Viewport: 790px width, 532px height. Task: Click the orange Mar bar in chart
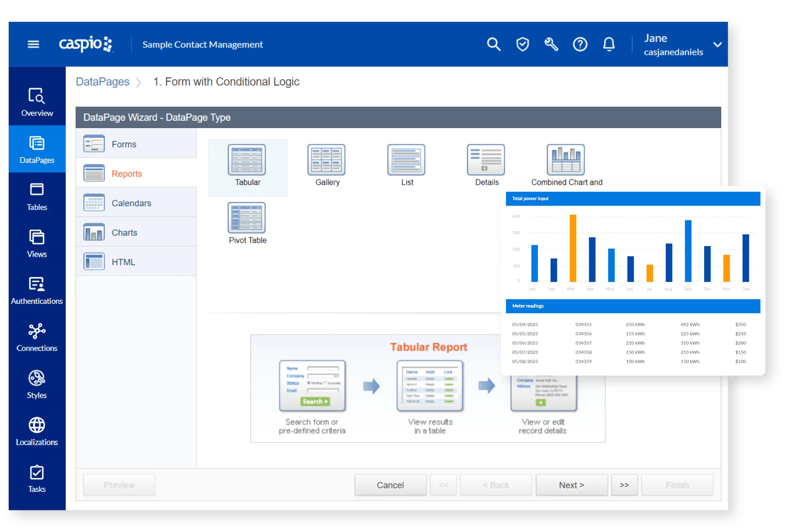coord(573,248)
